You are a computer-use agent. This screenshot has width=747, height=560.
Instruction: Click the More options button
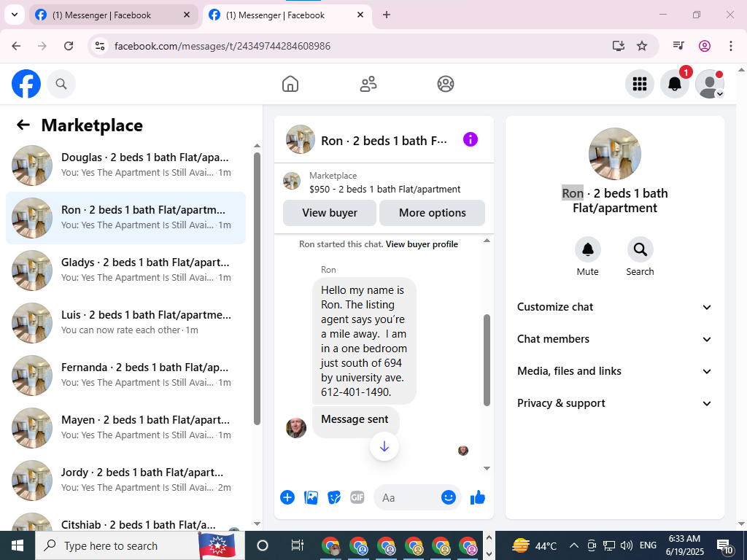[432, 213]
